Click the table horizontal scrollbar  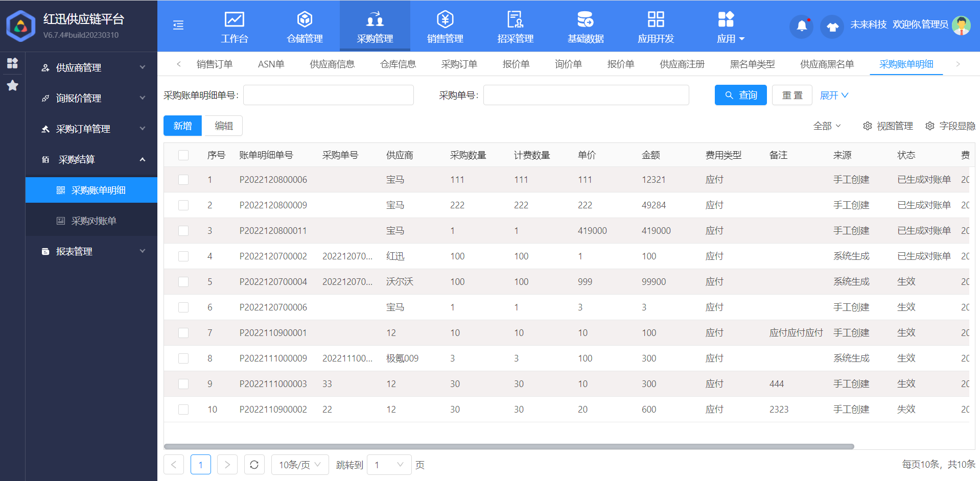pos(509,446)
